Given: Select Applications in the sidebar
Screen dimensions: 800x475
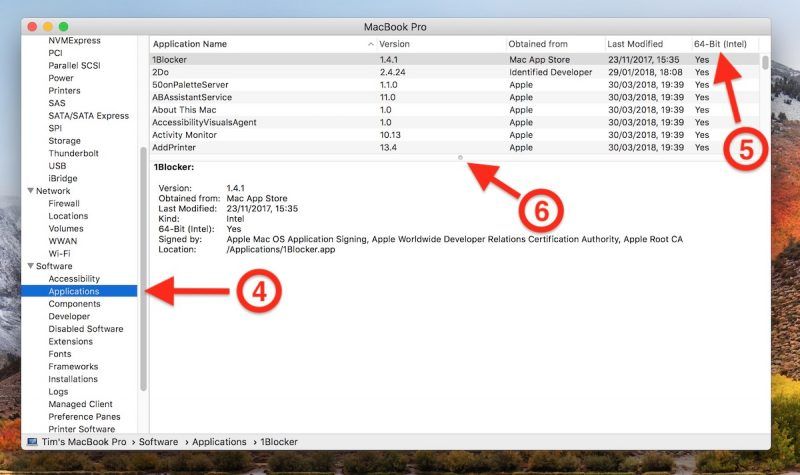Looking at the screenshot, I should click(x=74, y=291).
